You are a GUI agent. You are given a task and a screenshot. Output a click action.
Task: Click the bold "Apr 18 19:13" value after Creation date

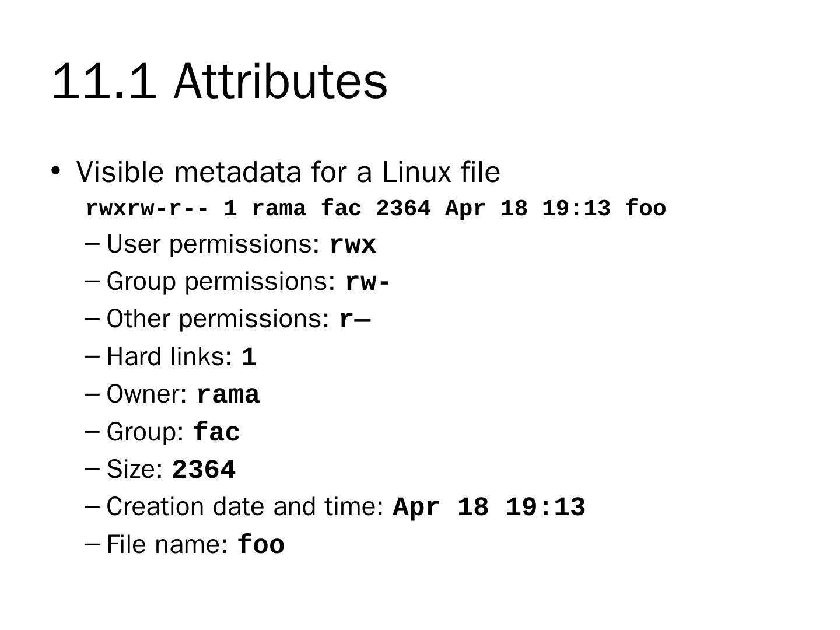click(489, 508)
